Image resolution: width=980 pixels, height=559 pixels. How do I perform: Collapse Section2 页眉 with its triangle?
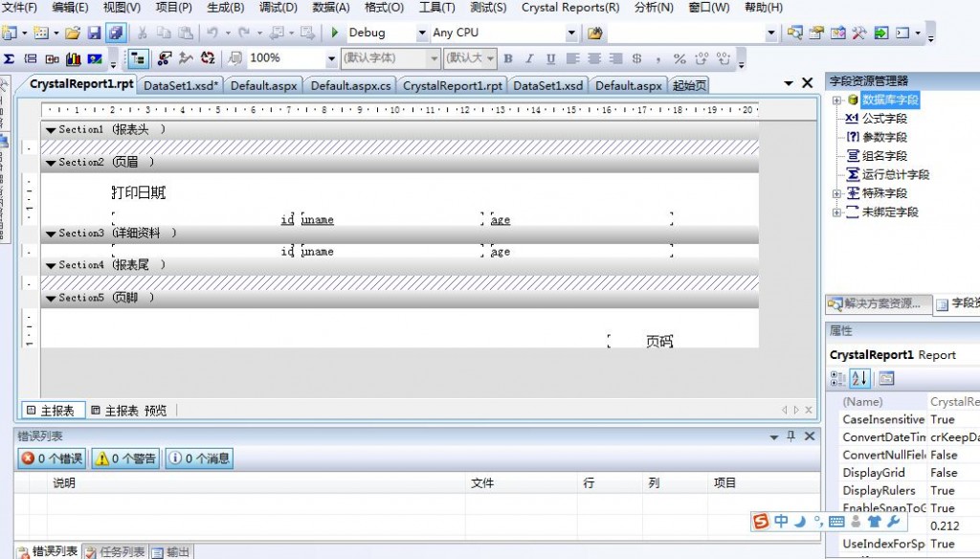[51, 163]
